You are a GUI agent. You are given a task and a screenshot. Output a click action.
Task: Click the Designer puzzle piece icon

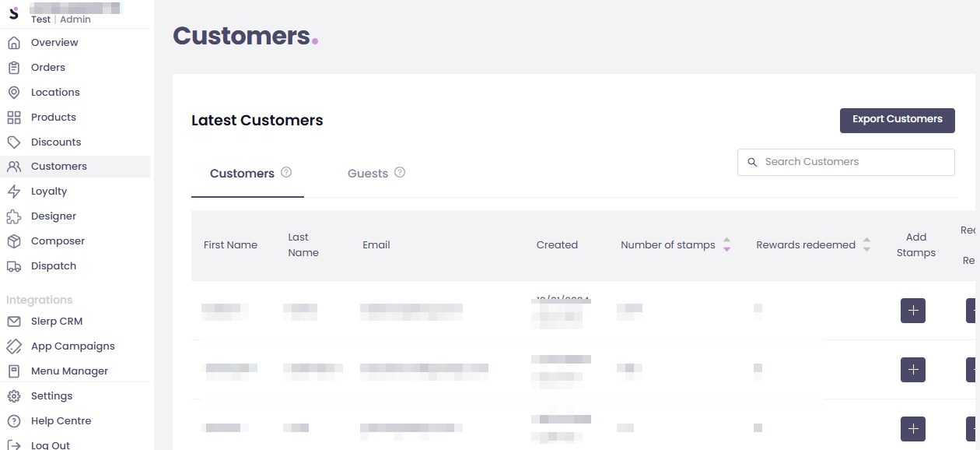pyautogui.click(x=14, y=216)
